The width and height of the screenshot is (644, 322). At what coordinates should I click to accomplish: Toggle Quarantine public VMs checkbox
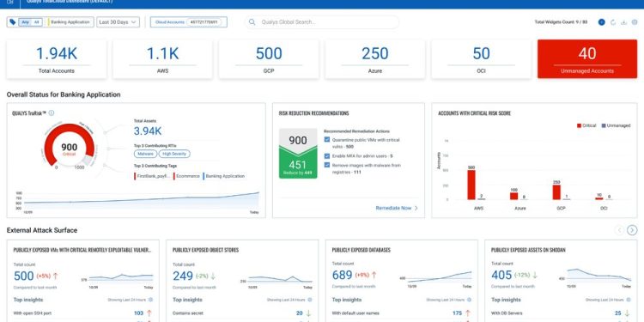[327, 140]
